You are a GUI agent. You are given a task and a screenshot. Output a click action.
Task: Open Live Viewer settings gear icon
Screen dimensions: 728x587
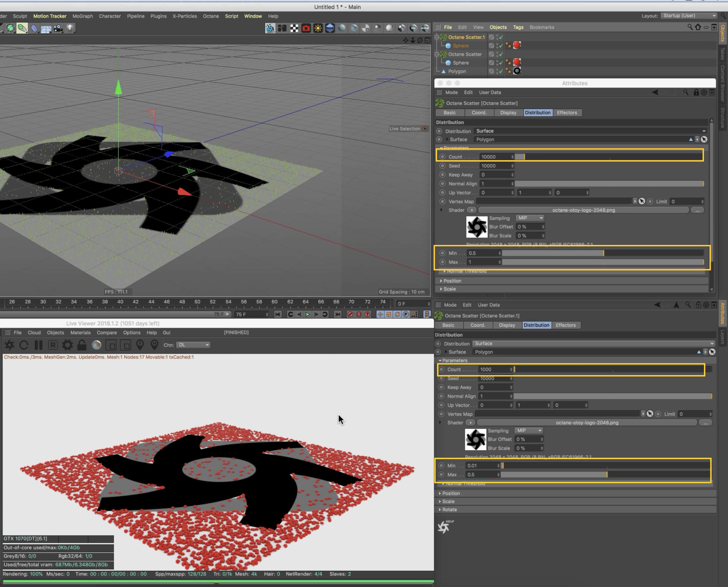[67, 345]
